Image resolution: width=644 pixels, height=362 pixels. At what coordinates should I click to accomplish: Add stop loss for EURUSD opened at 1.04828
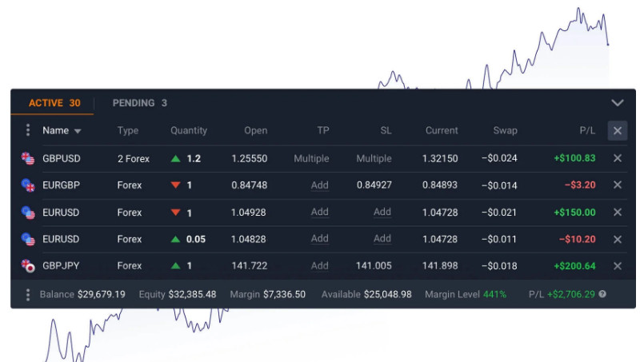[x=382, y=238]
